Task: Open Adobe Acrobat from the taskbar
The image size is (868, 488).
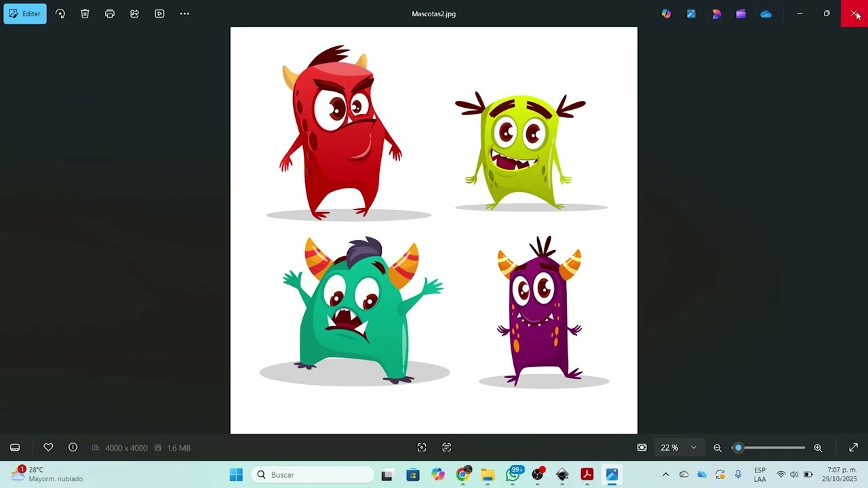Action: pyautogui.click(x=587, y=474)
